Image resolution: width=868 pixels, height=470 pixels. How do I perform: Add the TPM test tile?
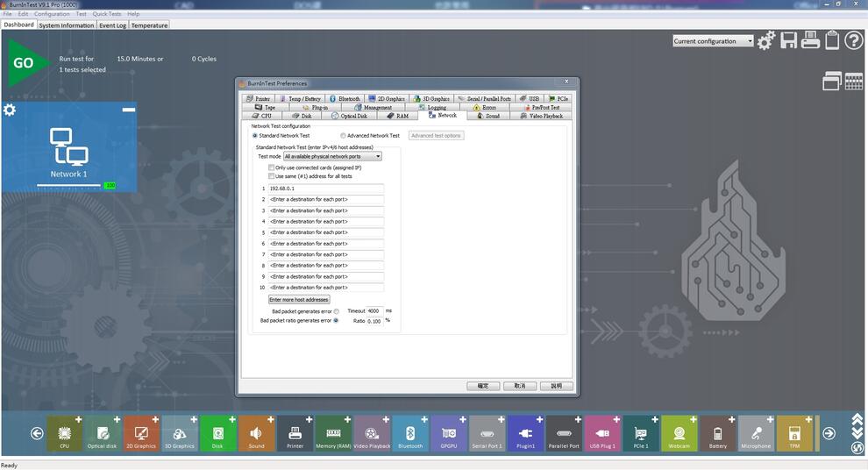coord(808,420)
